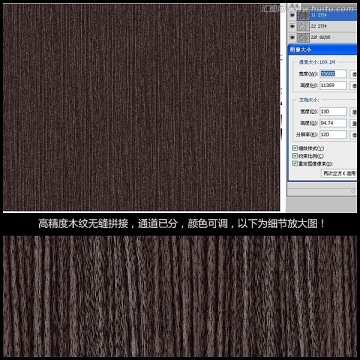The image size is (360, 360).
Task: Open the pixel width unit dropdown
Action: pos(353,74)
